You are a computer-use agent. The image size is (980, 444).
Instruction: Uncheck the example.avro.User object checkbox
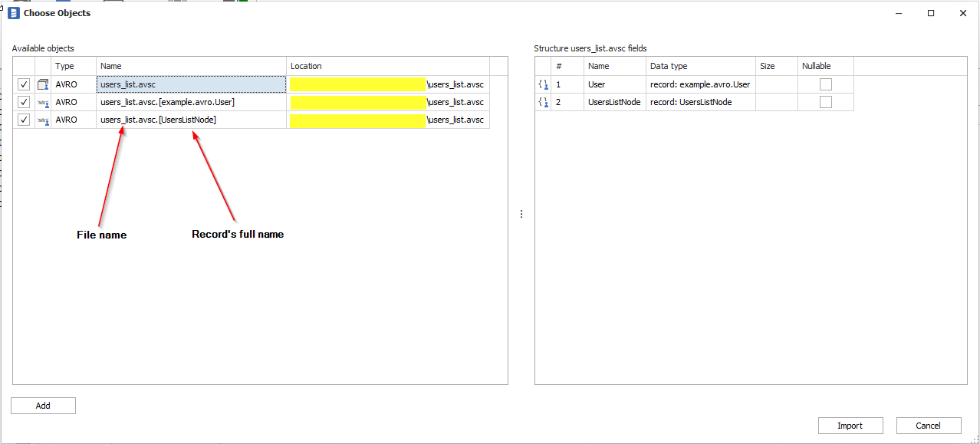pos(24,102)
